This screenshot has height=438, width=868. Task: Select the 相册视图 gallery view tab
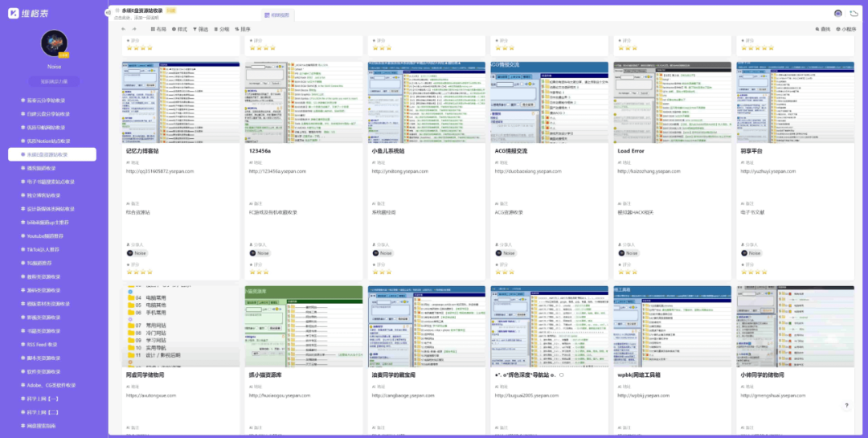(x=276, y=14)
